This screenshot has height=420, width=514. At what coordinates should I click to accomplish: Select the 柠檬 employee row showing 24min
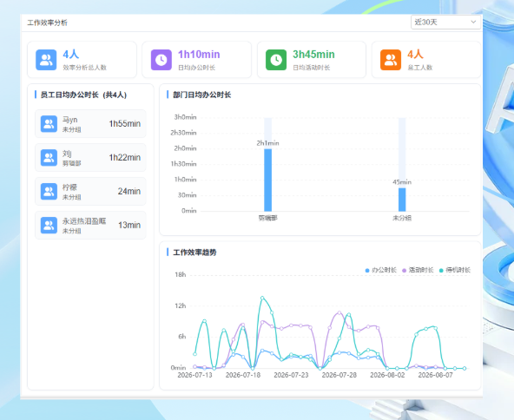(90, 191)
